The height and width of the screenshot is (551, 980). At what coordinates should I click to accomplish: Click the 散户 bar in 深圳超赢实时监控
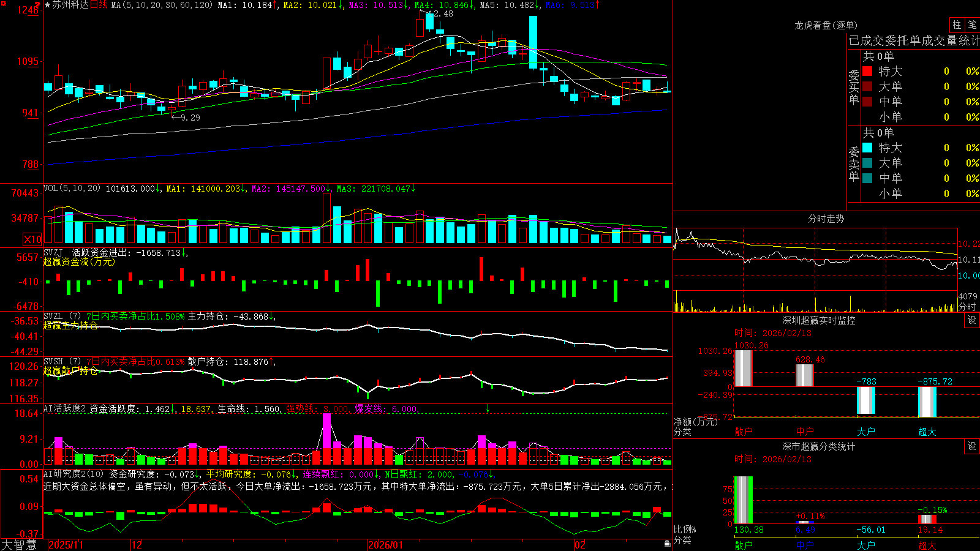point(744,368)
